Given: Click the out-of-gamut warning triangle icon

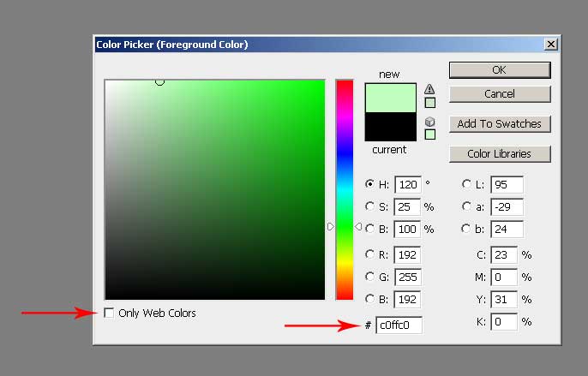Looking at the screenshot, I should tap(429, 89).
